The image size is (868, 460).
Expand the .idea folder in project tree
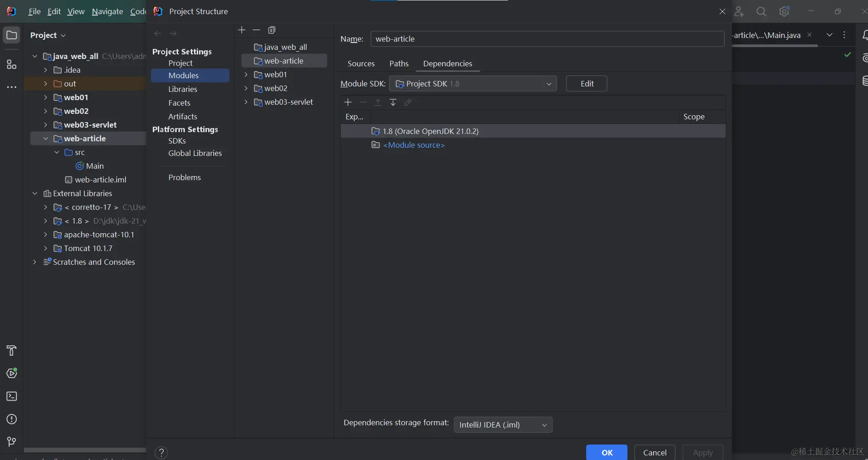pos(45,70)
